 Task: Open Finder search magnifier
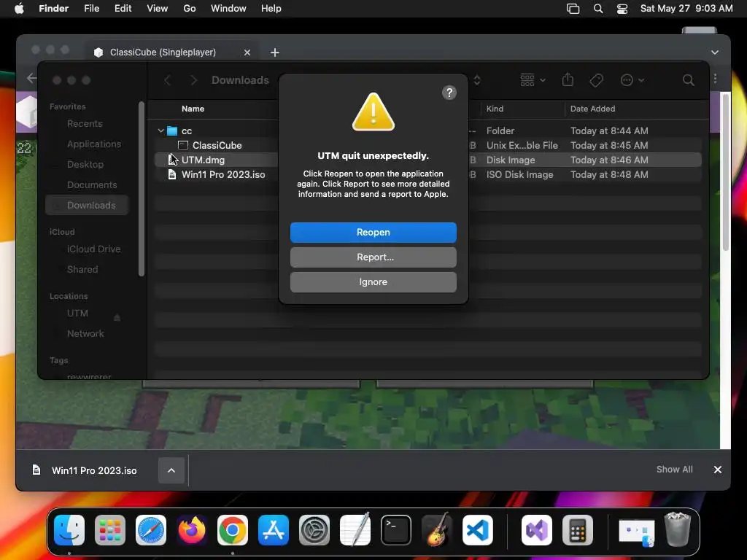click(x=688, y=80)
